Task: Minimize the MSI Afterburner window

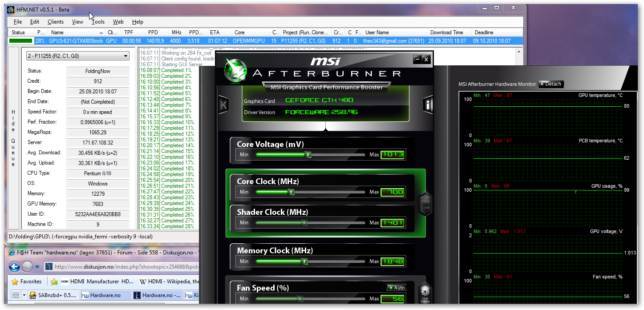Action: [x=417, y=59]
